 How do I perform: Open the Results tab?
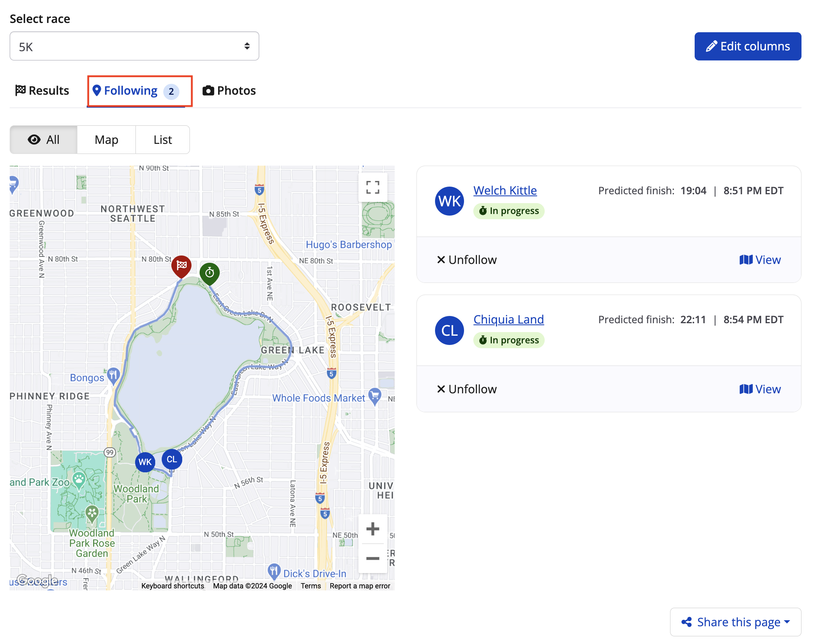(42, 91)
